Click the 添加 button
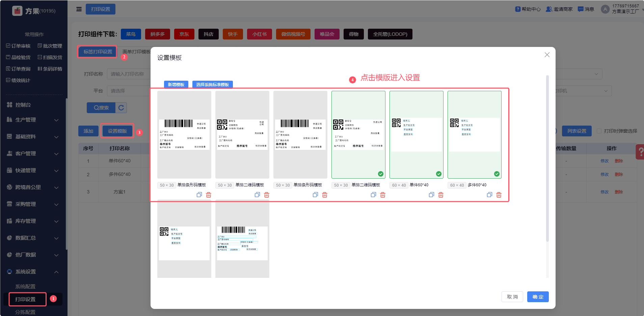 tap(88, 131)
